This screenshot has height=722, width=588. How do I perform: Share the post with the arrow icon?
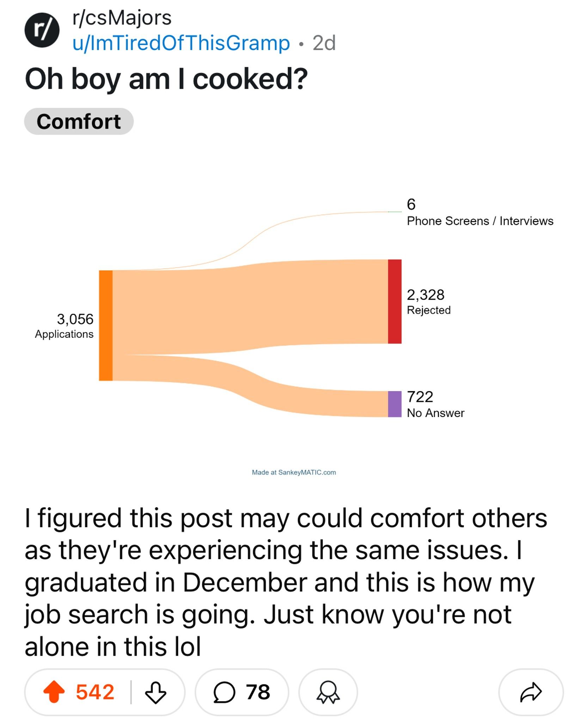tap(531, 692)
